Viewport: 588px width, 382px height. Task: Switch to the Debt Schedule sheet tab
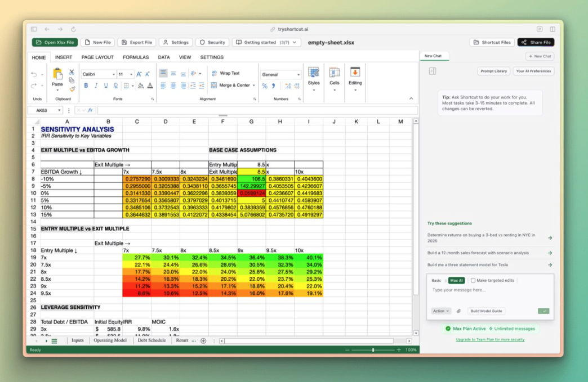tap(152, 340)
